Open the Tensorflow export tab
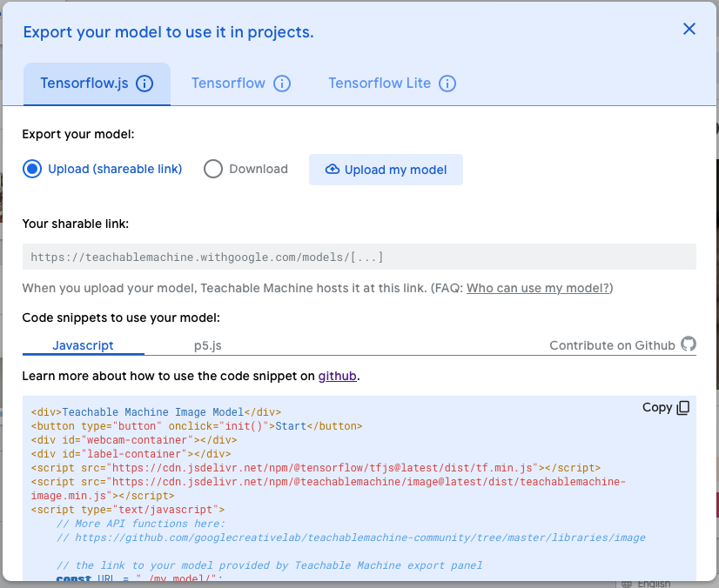 [x=228, y=84]
